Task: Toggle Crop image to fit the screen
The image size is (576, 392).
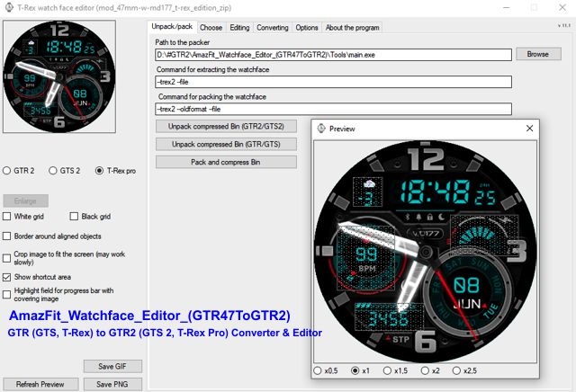Action: pyautogui.click(x=6, y=258)
